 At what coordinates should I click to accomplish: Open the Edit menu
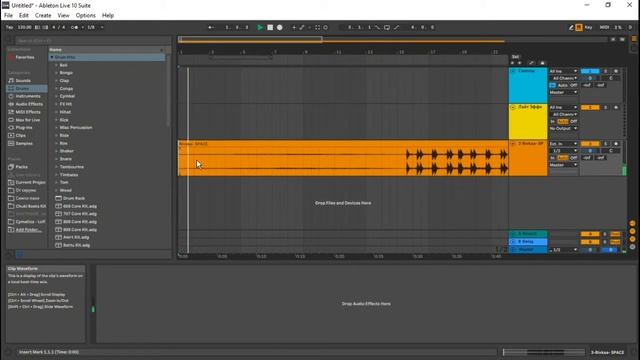click(x=24, y=16)
